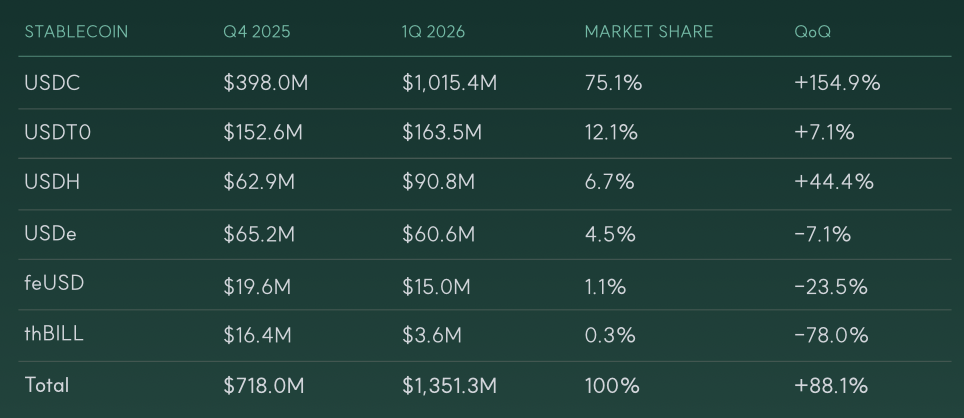Click the −78.0% QoQ cell
The height and width of the screenshot is (418, 964).
831,335
